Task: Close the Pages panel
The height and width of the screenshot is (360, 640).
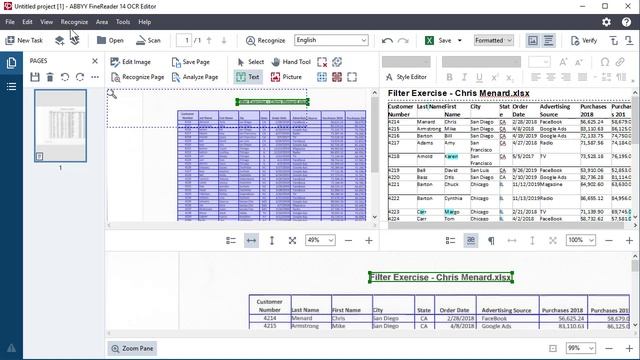Action: [95, 61]
